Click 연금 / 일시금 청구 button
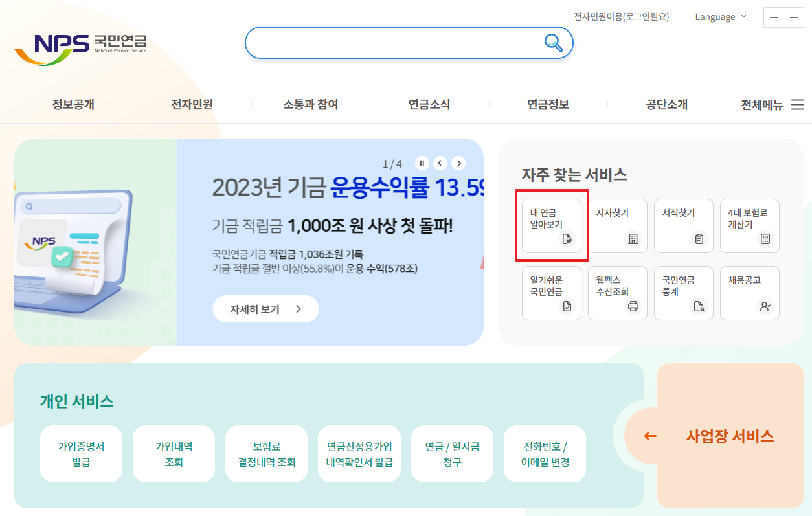This screenshot has width=812, height=516. tap(452, 454)
